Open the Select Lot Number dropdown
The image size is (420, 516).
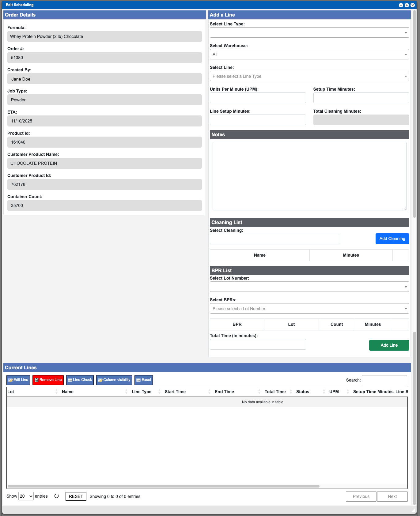click(309, 287)
